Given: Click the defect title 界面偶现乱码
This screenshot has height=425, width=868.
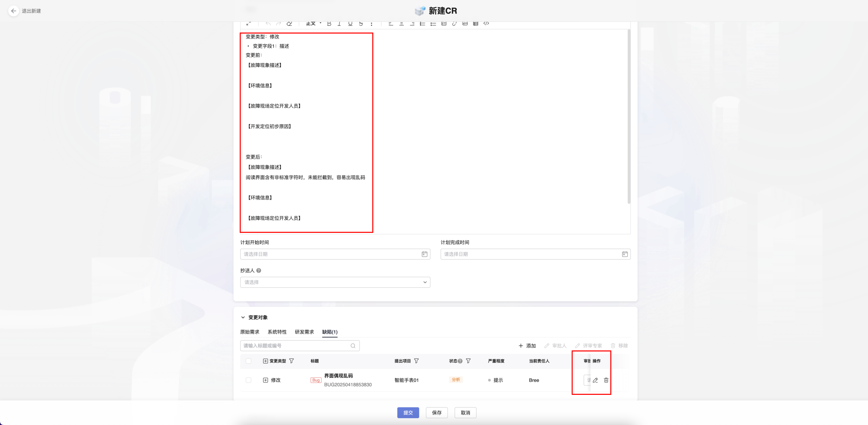Looking at the screenshot, I should click(338, 376).
